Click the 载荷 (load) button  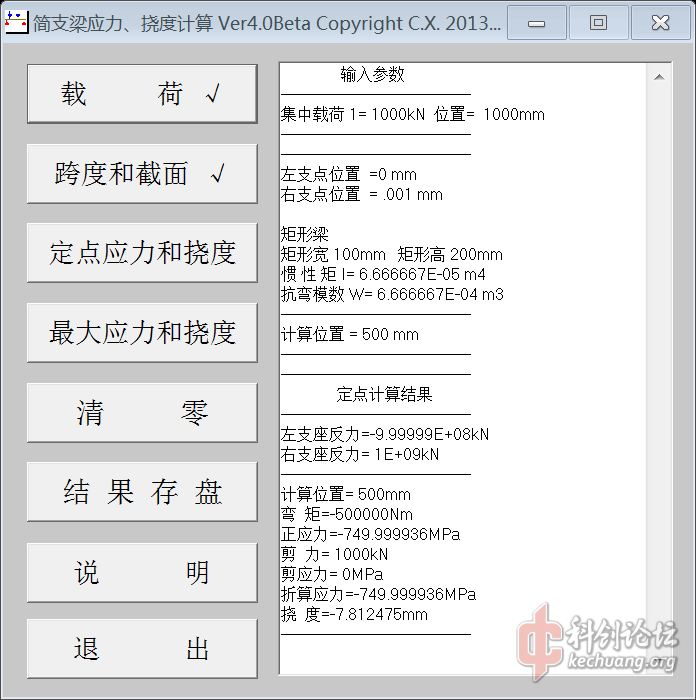141,94
